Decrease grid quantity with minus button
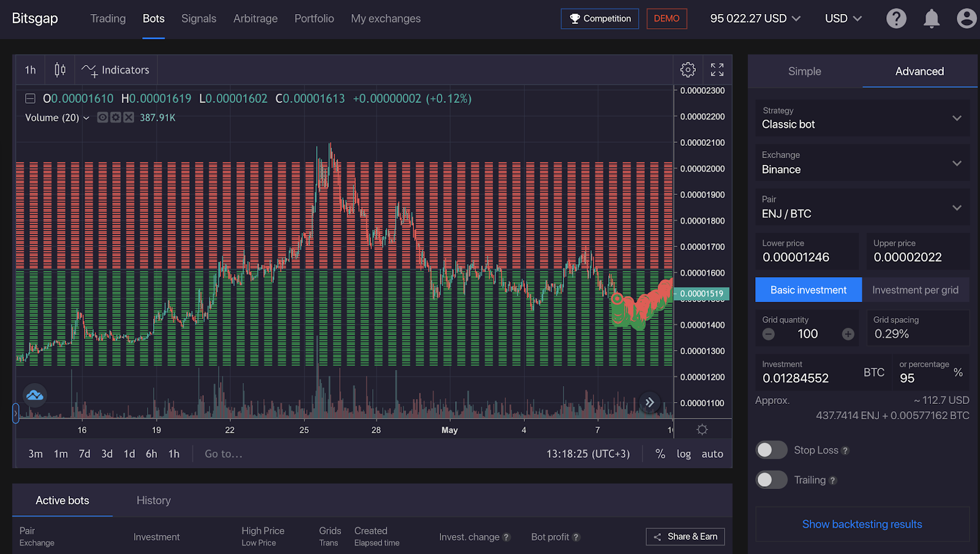Screen dimensions: 980x554 [x=769, y=334]
